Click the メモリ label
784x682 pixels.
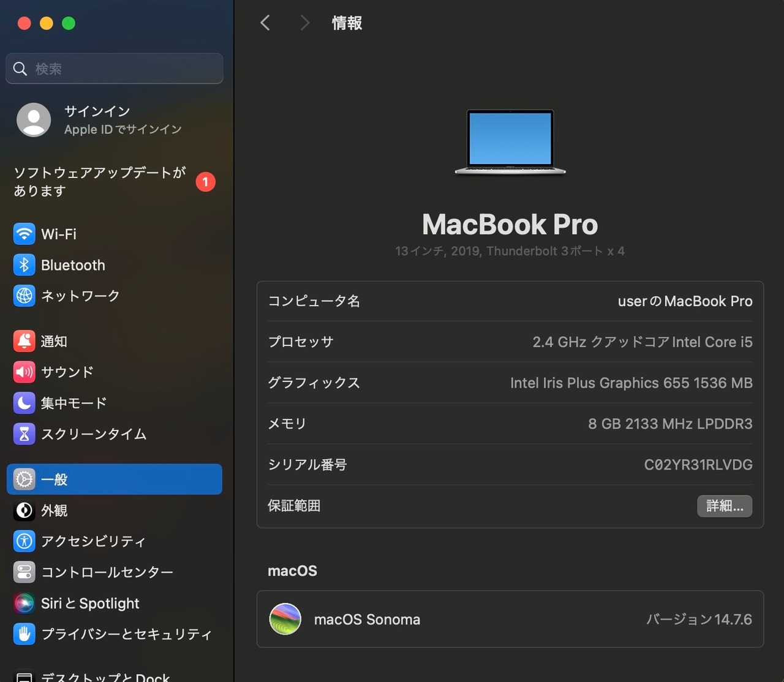click(287, 424)
